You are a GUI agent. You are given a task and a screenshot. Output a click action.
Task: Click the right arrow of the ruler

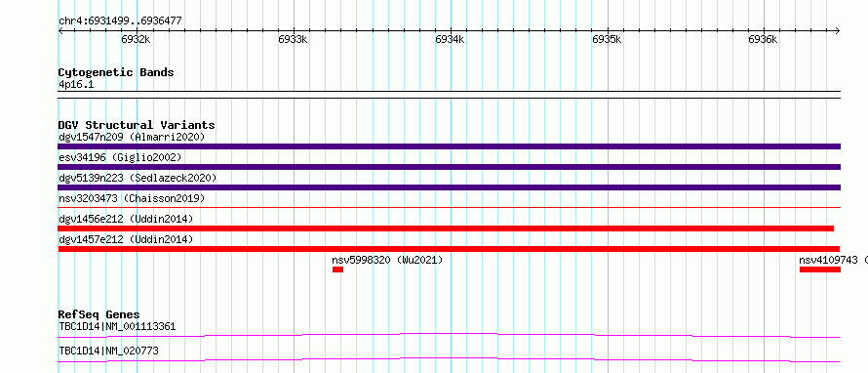coord(838,30)
